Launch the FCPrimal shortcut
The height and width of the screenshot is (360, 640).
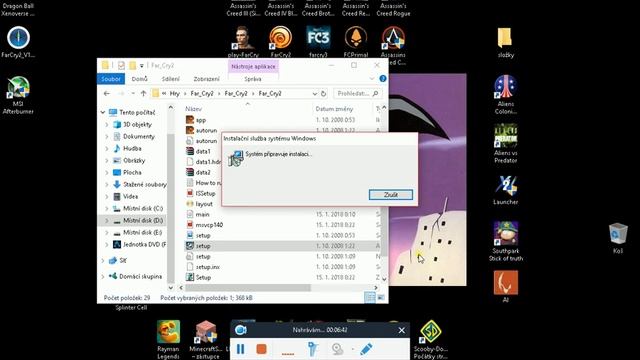pos(356,41)
